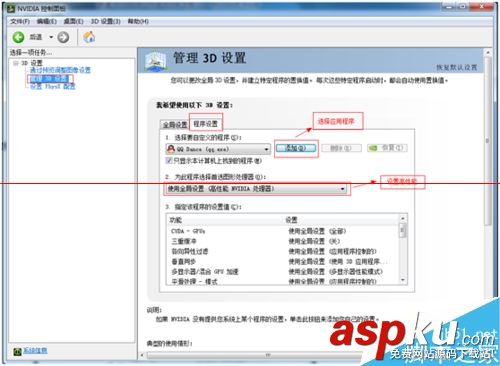Click the system information icon
The image size is (500, 366).
[17, 351]
